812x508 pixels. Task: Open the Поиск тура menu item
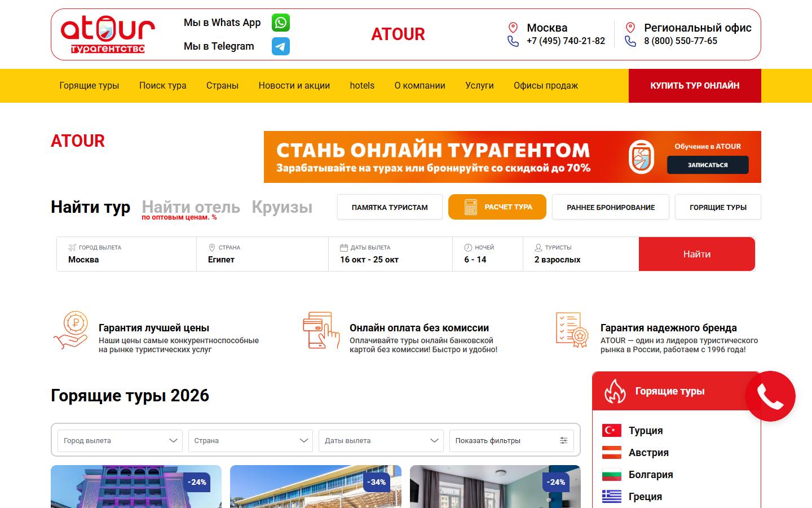coord(162,86)
